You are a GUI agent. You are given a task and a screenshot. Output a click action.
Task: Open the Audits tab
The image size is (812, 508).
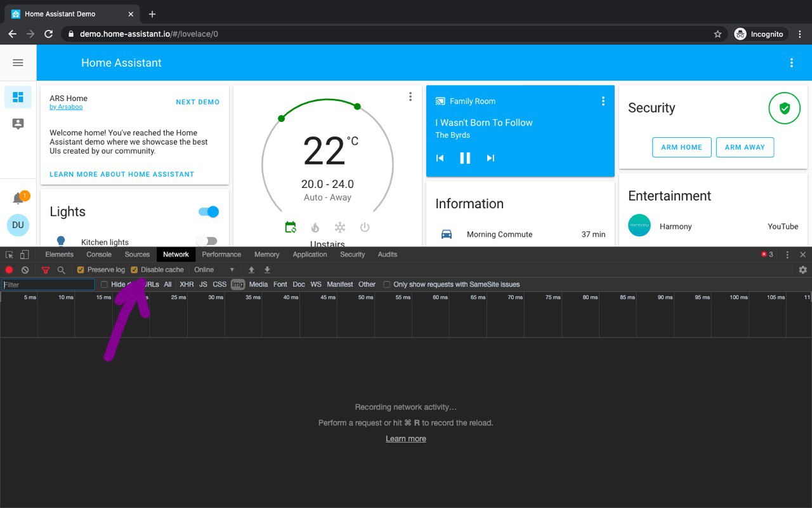point(388,255)
